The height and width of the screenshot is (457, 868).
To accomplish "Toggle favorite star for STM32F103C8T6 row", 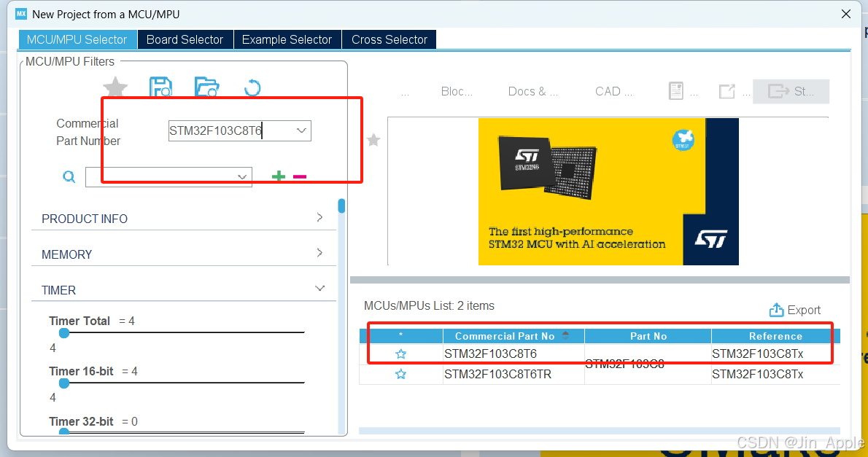I will (x=400, y=354).
